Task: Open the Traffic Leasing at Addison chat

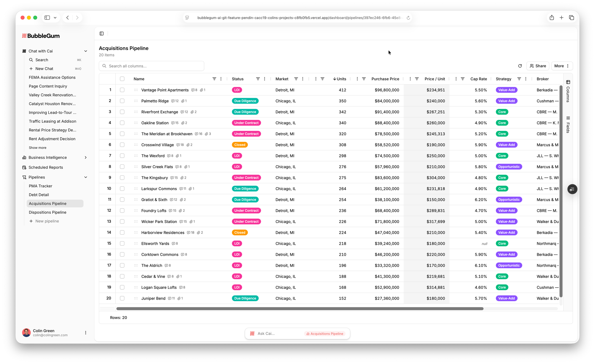Action: pos(52,121)
